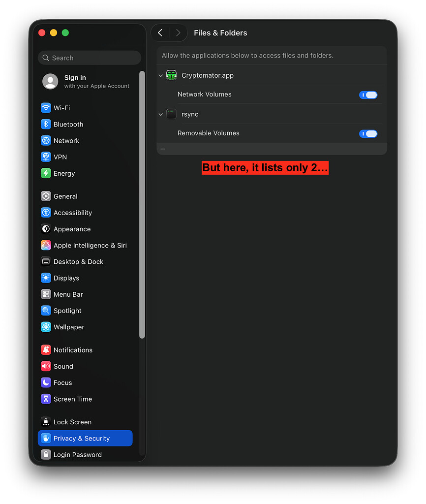Disable Removable Volumes access for rsync
This screenshot has height=504, width=426.
point(368,134)
